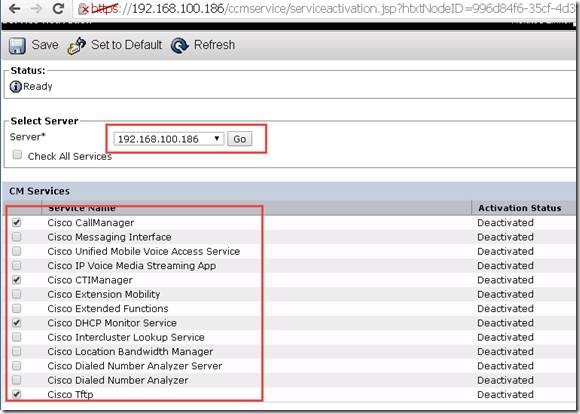Click the Cisco DHCP Monitor Service name
Image resolution: width=580 pixels, height=414 pixels.
pos(112,323)
